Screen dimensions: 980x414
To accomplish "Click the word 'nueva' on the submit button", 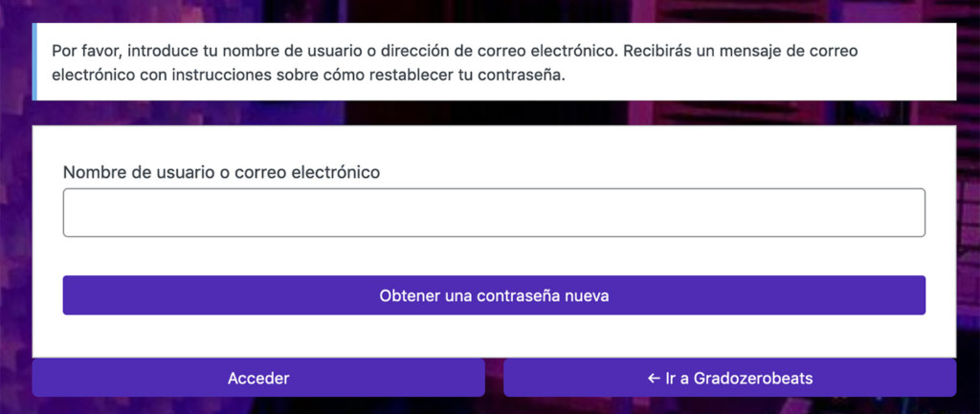I will (587, 296).
